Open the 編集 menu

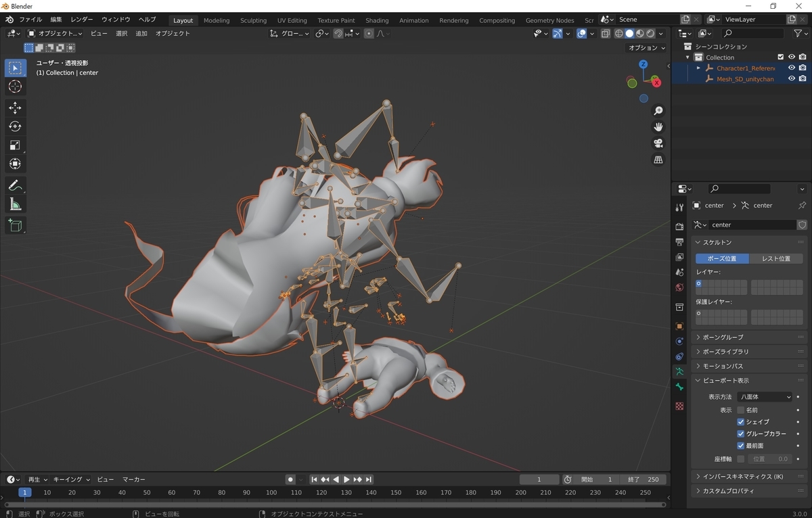(56, 20)
